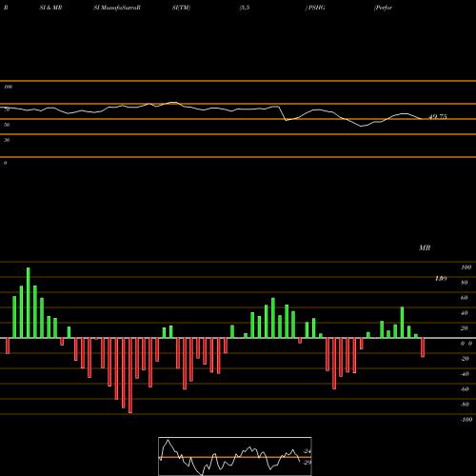Click the RSI value label 49.75

point(438,117)
